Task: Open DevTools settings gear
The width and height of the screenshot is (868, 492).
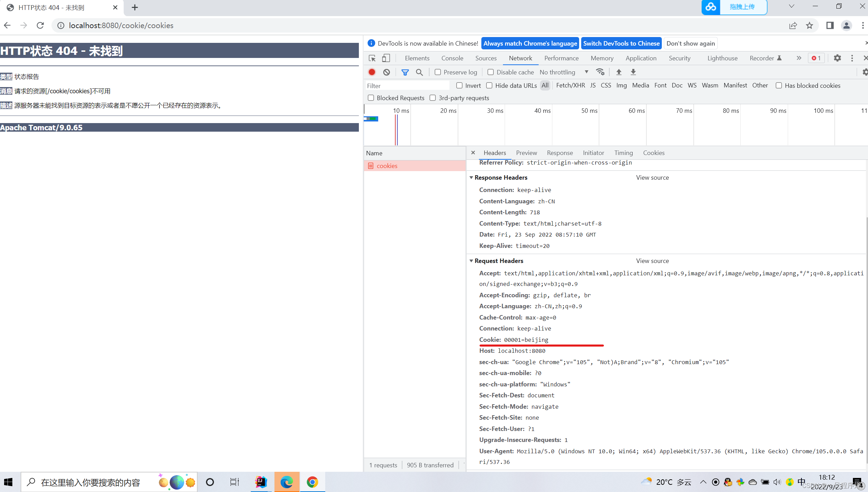Action: (x=837, y=58)
